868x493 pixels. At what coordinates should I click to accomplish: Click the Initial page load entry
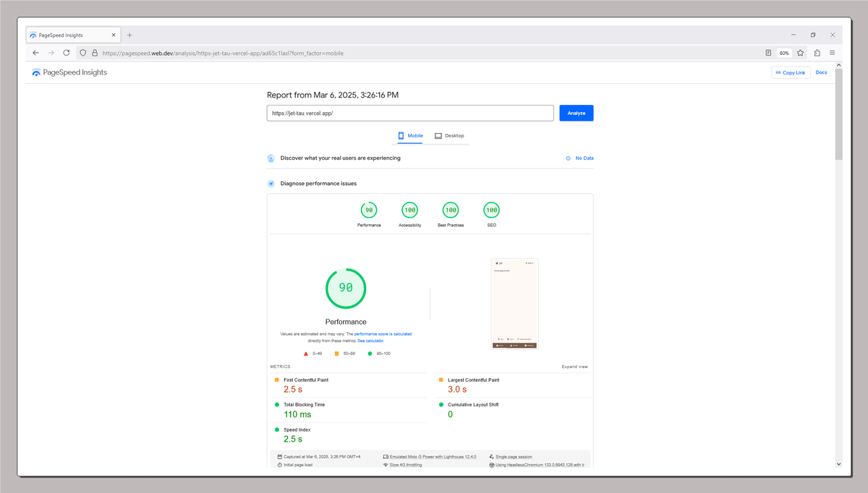pos(295,465)
